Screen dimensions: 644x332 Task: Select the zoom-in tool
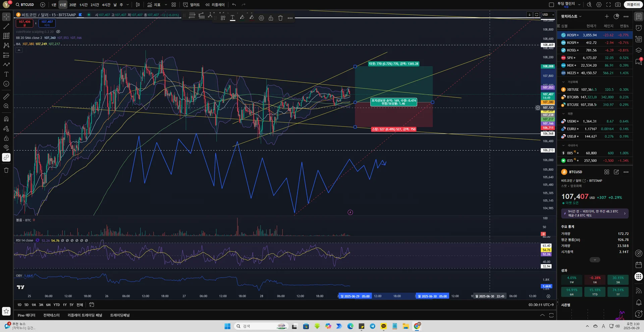click(6, 106)
